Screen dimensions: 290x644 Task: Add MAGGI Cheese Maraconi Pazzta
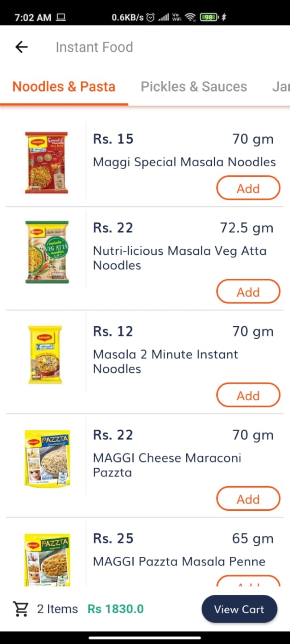248,499
